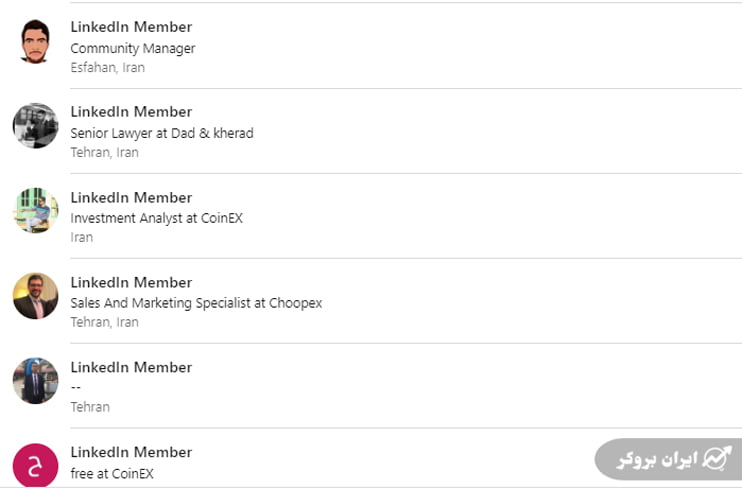742x489 pixels.
Task: Open LinkedIn Member titled free at CoinEX
Action: click(131, 452)
